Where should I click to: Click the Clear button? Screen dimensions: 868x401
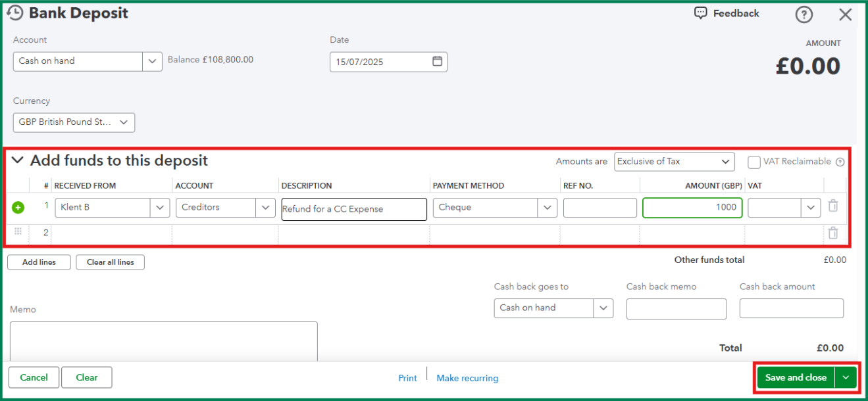click(87, 377)
